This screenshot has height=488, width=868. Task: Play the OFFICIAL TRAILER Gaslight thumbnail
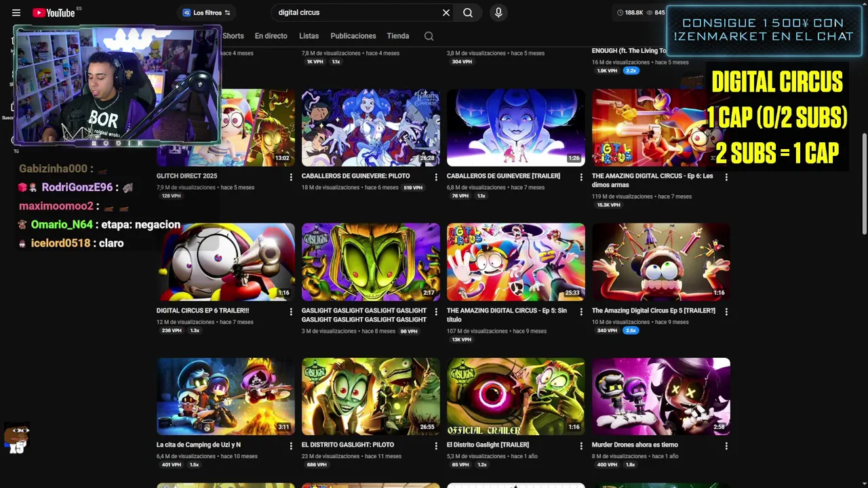[x=516, y=396]
